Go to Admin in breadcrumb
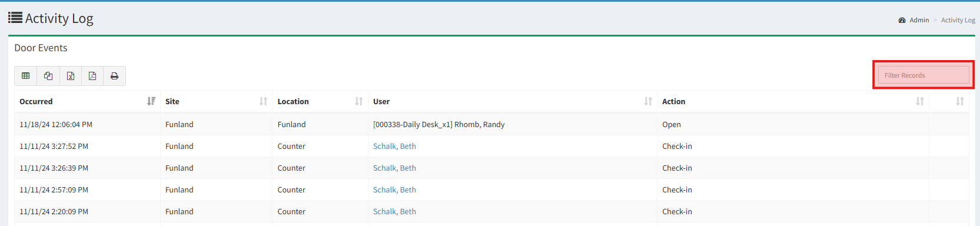This screenshot has height=226, width=980. 919,20
